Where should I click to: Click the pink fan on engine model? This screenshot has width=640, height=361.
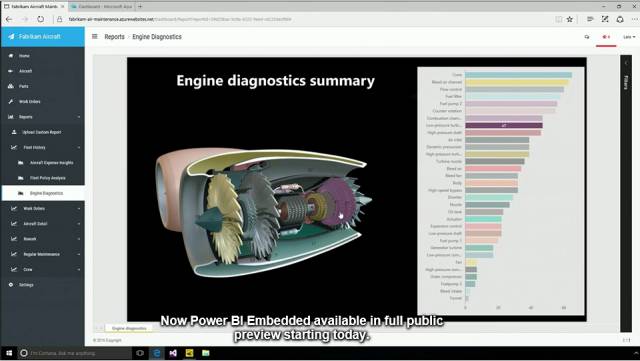tap(338, 202)
